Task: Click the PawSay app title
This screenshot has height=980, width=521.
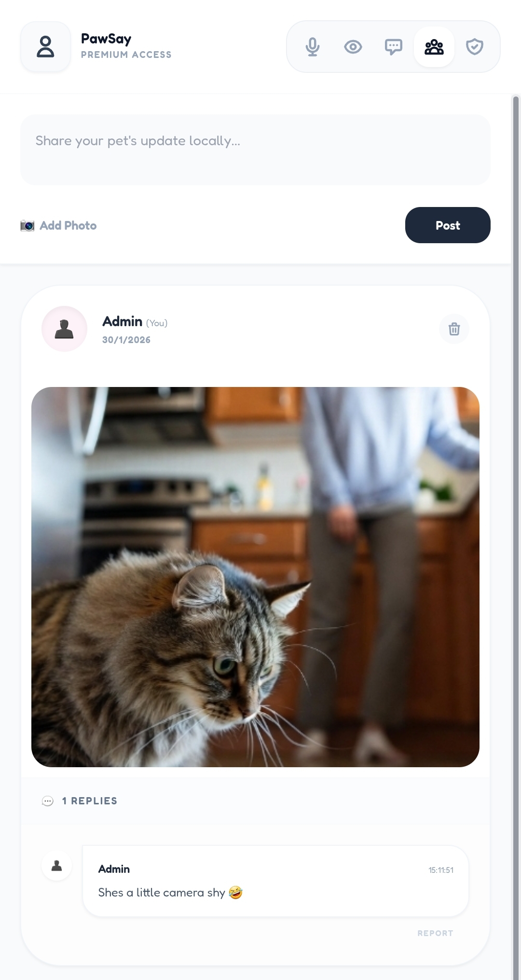Action: [106, 39]
